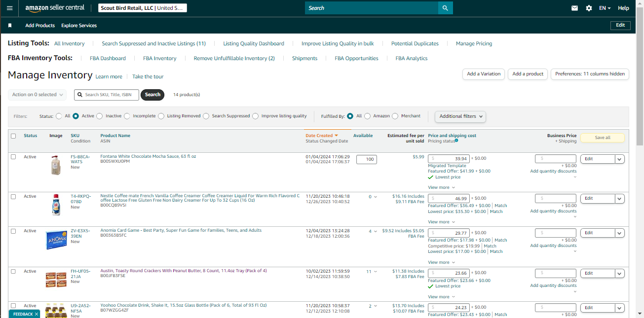Screen dimensions: 644x318
Task: Click the main header Search box
Action: tap(371, 8)
